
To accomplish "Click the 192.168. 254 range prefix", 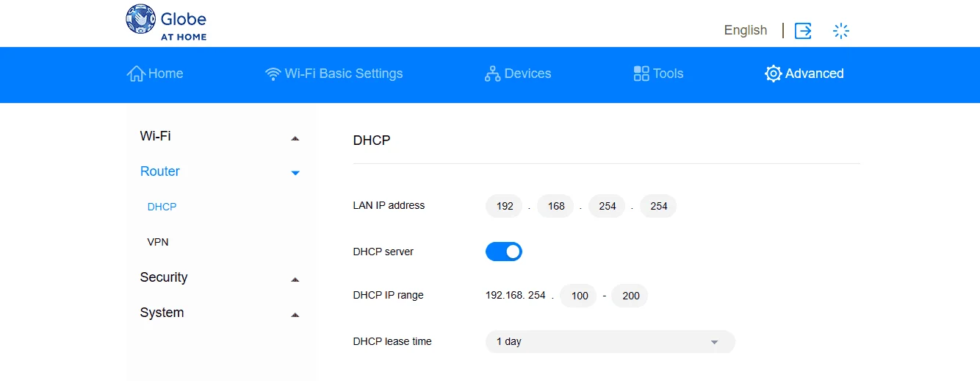I will [x=516, y=295].
